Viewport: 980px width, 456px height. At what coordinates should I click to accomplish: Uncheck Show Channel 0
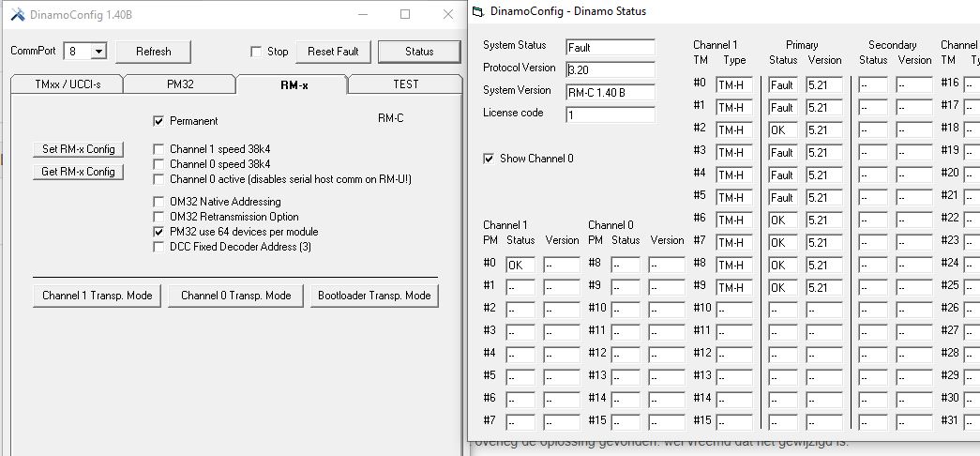pyautogui.click(x=488, y=159)
